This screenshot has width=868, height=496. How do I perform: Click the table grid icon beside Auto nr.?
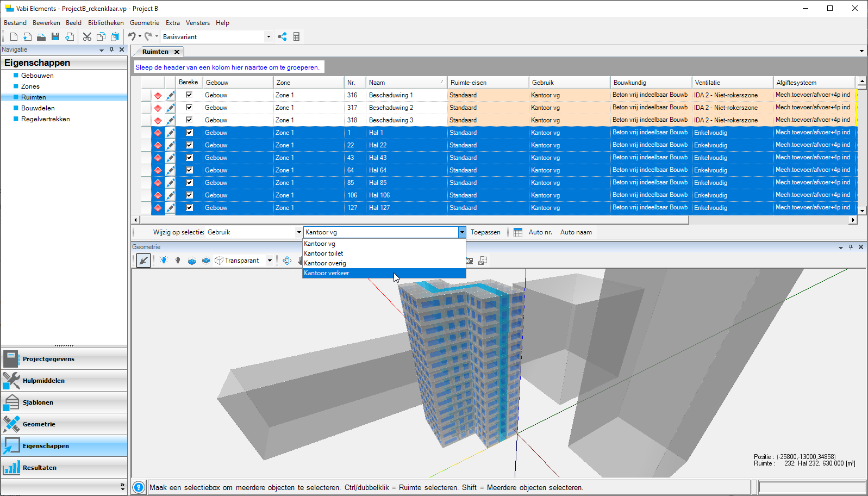[x=518, y=232]
